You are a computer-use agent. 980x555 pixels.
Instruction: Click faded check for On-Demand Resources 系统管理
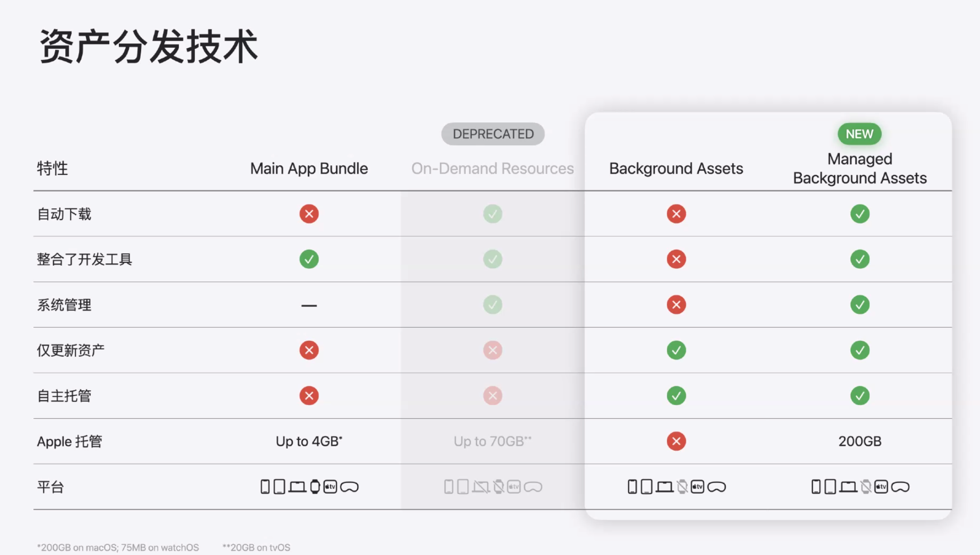pos(492,305)
